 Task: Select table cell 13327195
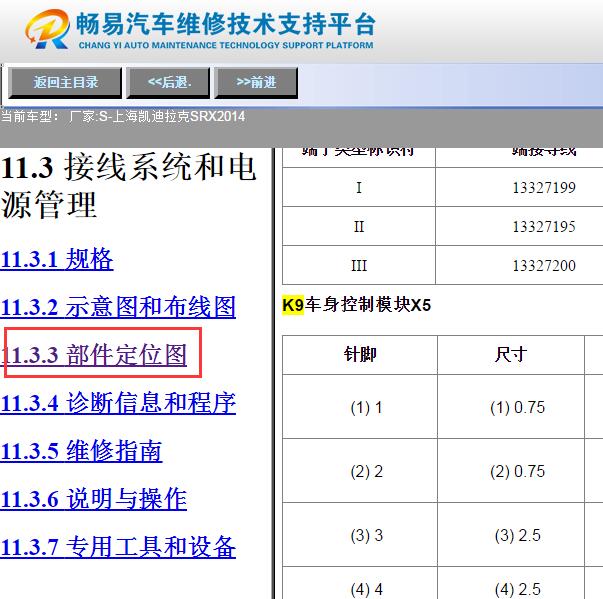pos(544,226)
